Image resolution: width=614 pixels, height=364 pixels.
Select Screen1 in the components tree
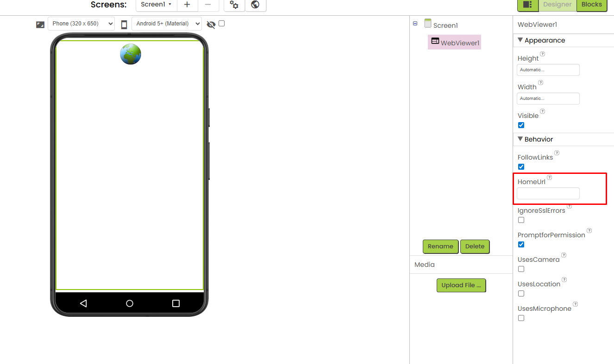(445, 25)
